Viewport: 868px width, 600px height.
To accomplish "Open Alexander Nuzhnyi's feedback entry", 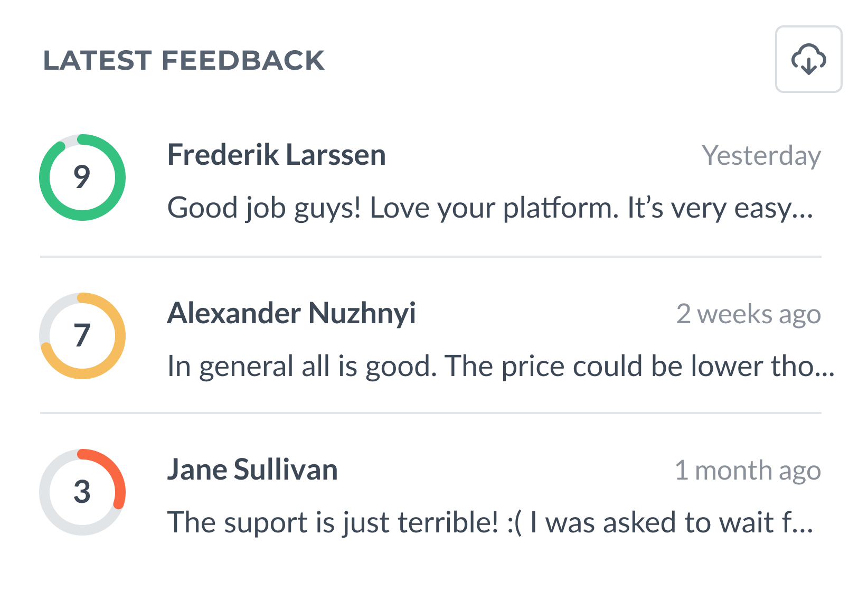I will [291, 313].
